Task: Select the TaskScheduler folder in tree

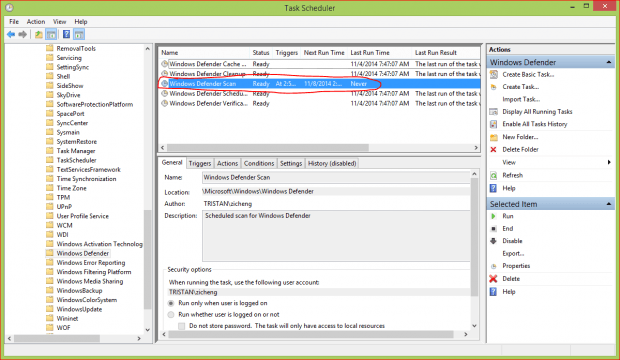Action: pos(76,160)
